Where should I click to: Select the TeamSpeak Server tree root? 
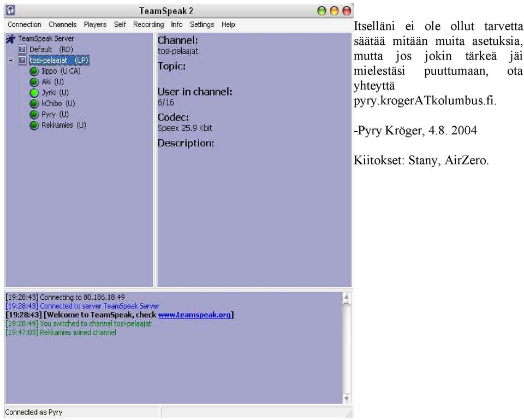[46, 39]
